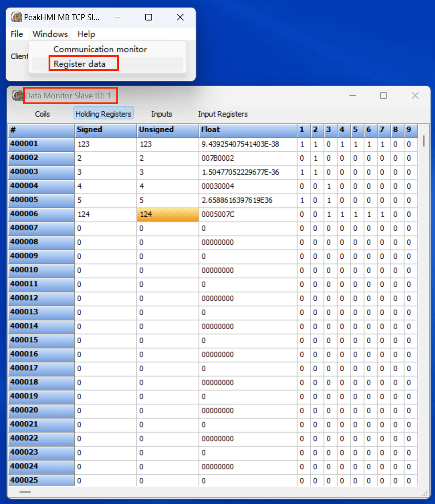This screenshot has width=435, height=504.
Task: Click the Signed column header
Action: click(x=105, y=130)
